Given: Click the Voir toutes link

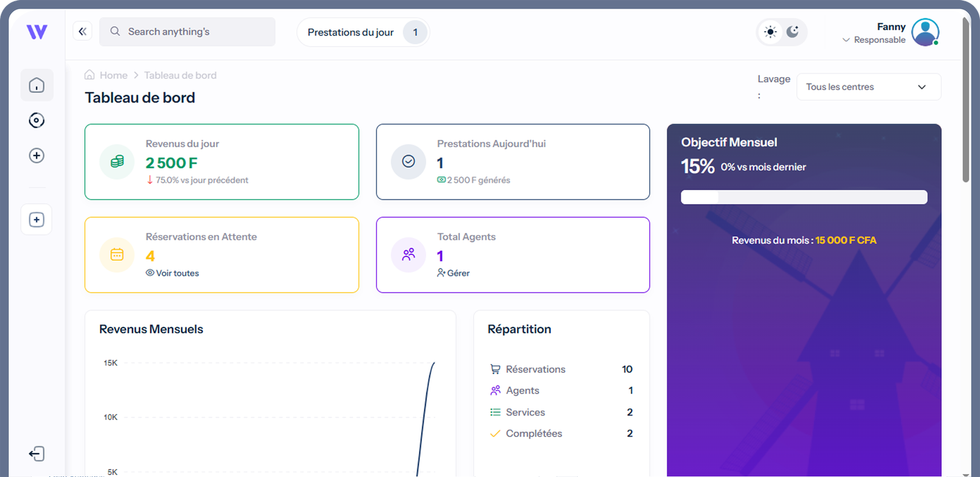Looking at the screenshot, I should tap(177, 273).
